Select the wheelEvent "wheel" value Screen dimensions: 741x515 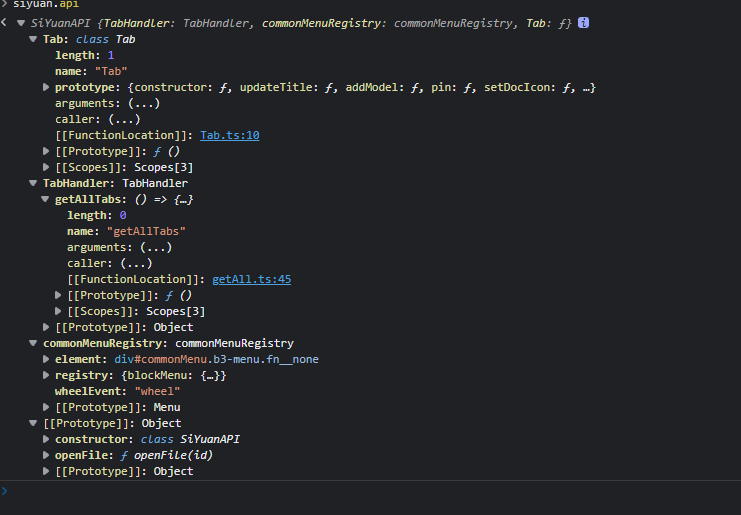[157, 391]
